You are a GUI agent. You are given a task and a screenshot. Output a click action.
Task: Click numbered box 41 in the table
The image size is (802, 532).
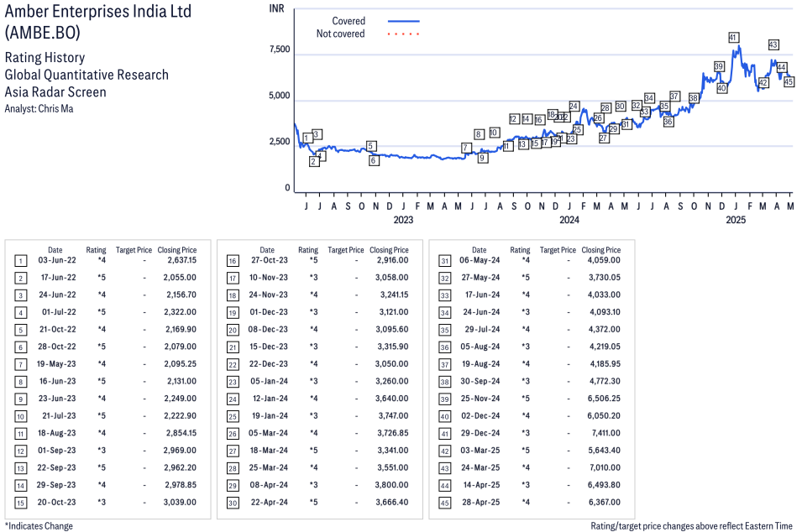pos(445,434)
